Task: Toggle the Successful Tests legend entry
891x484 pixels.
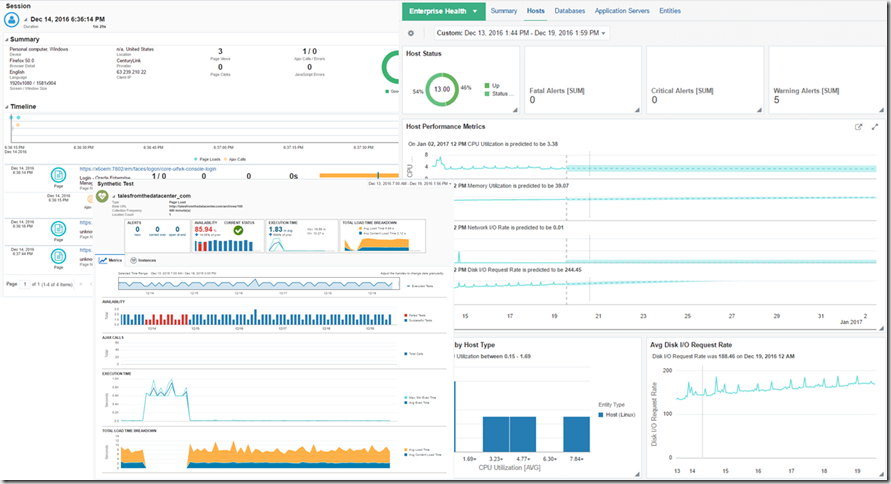Action: click(x=418, y=320)
